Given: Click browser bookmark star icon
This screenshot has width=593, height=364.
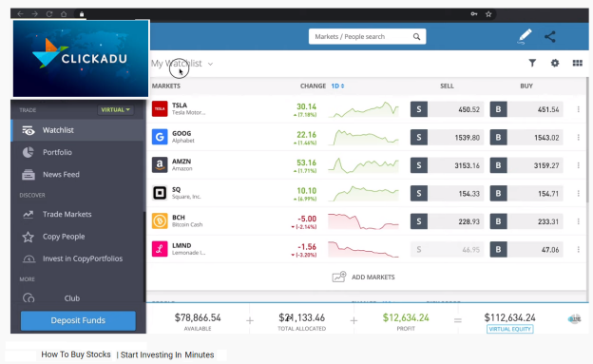Looking at the screenshot, I should coord(488,14).
